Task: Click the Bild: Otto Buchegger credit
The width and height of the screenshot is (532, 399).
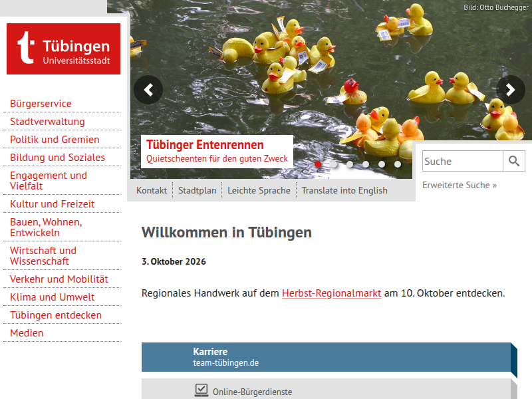Action: [496, 7]
